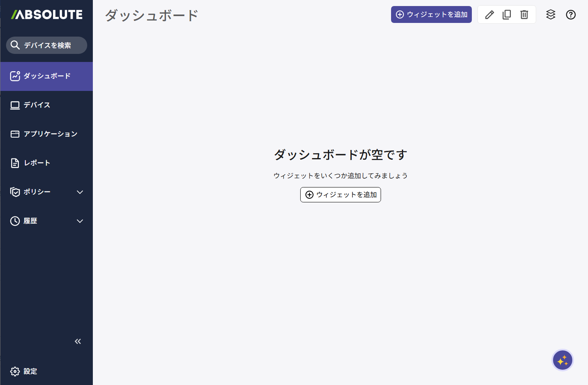This screenshot has width=588, height=385.
Task: Click the ABSOLUTE logo
Action: 47,15
